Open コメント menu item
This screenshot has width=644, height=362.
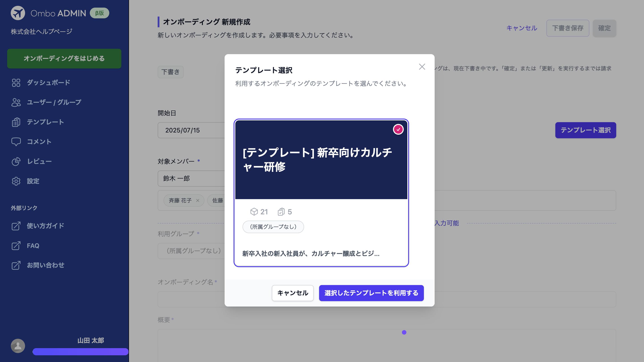pyautogui.click(x=39, y=142)
